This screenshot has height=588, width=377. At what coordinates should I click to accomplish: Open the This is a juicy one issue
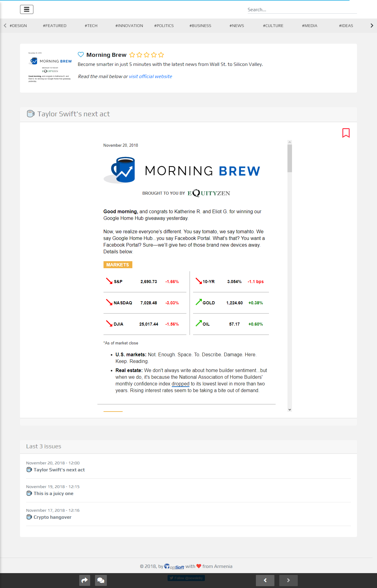coord(53,494)
